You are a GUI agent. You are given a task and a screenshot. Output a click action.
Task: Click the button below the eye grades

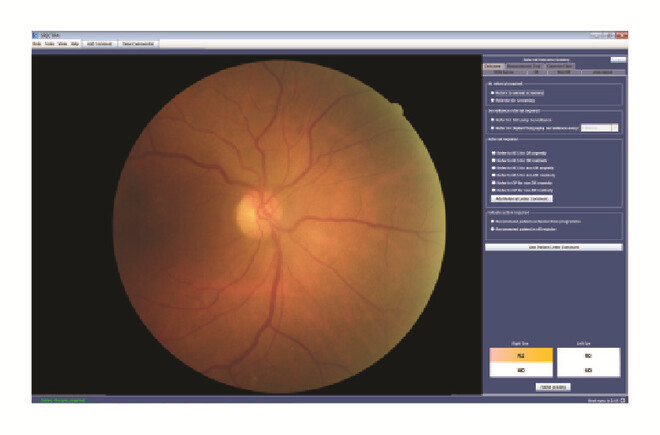click(x=553, y=387)
